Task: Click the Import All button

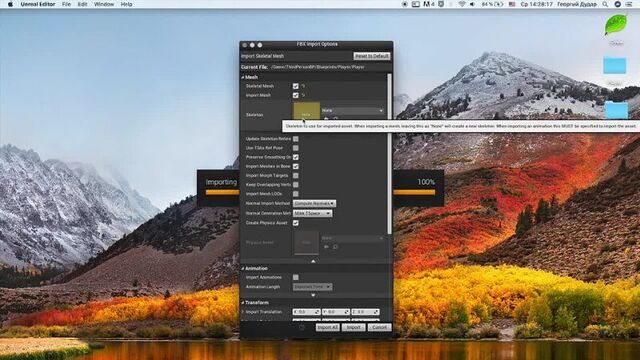Action: click(x=327, y=327)
